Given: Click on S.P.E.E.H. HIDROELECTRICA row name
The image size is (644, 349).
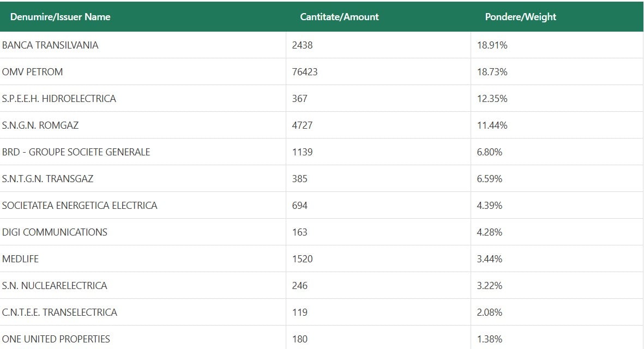Looking at the screenshot, I should click(x=59, y=99).
